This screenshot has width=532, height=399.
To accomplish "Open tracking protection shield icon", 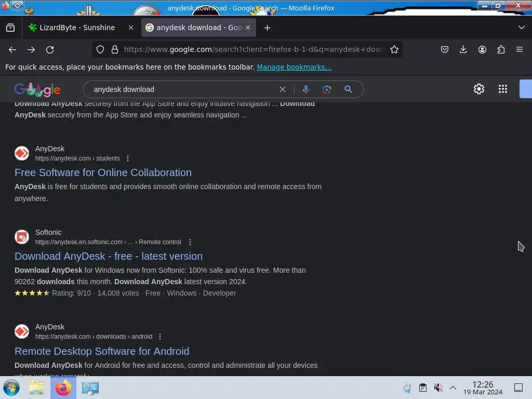I will [100, 49].
